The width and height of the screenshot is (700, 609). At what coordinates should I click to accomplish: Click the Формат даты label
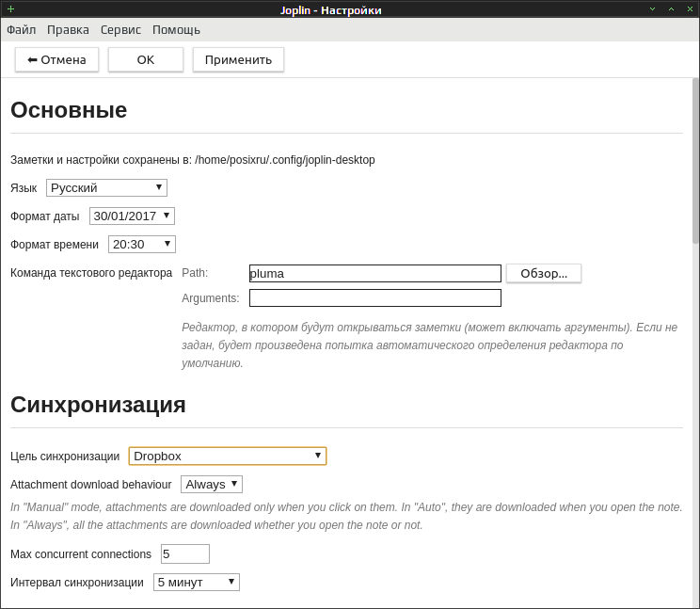tap(44, 216)
